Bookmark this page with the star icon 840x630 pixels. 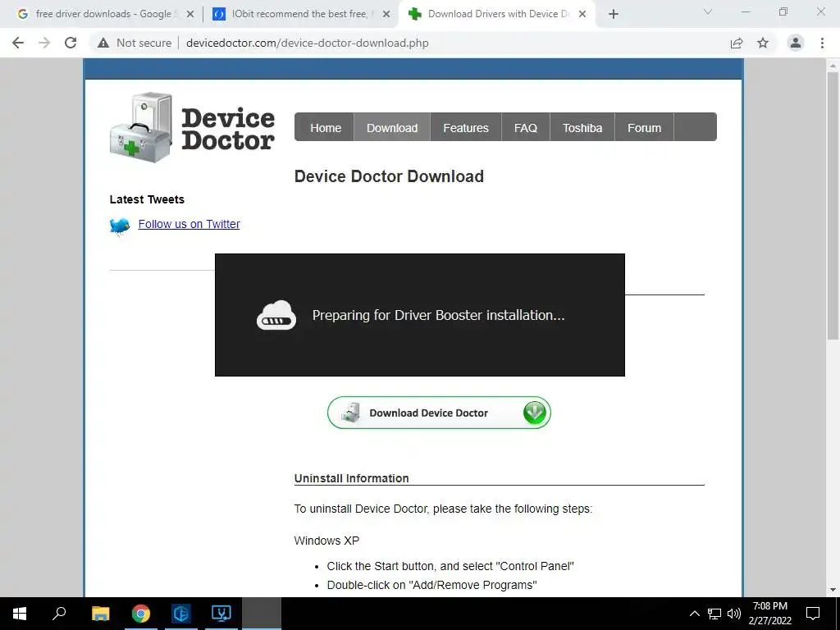tap(763, 43)
